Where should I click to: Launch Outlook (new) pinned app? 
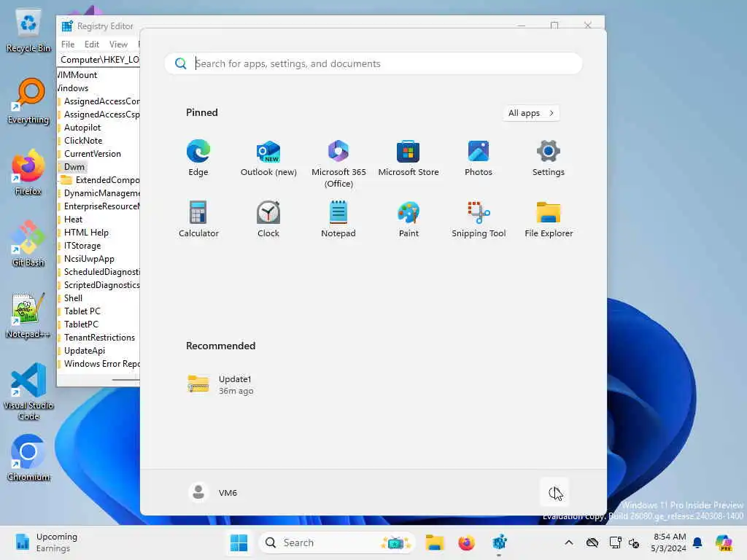pos(268,158)
